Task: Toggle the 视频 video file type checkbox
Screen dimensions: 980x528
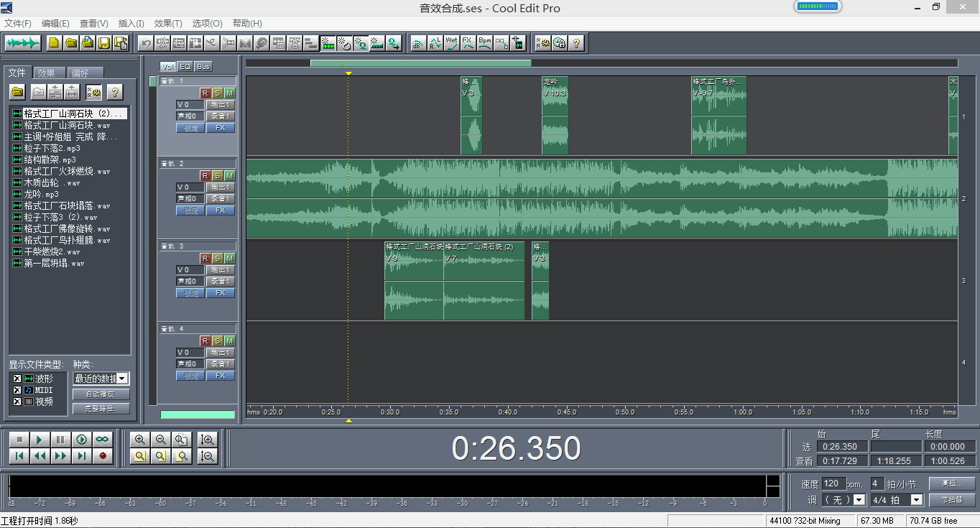Action: pyautogui.click(x=17, y=402)
